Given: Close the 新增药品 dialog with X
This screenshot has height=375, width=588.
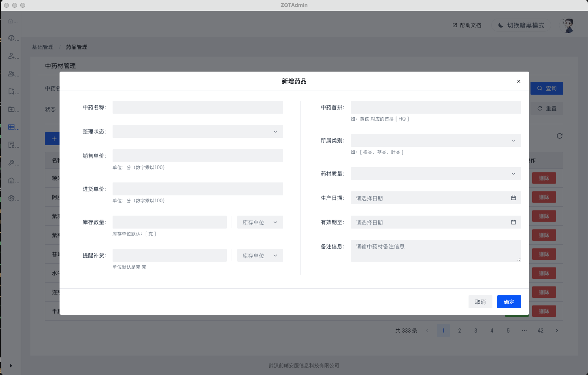Looking at the screenshot, I should point(518,81).
